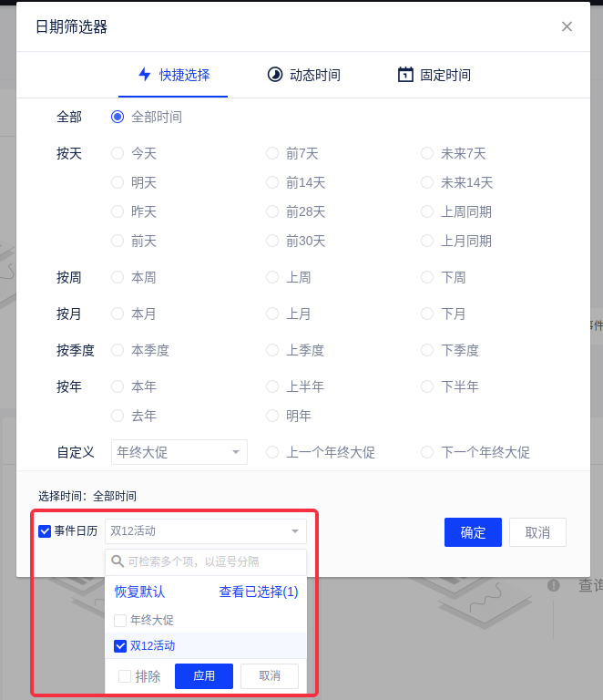This screenshot has height=700, width=603.
Task: Click the warning icon beside 查询
Action: point(553,585)
